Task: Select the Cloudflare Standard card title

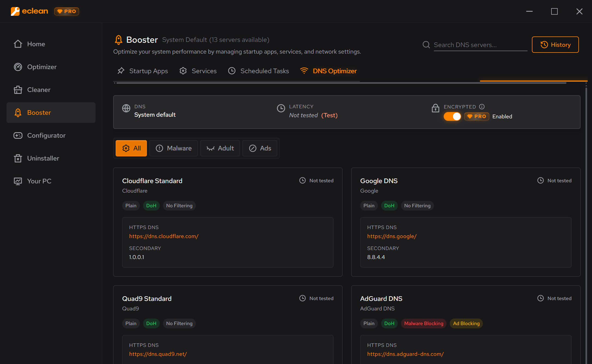Action: 152,181
